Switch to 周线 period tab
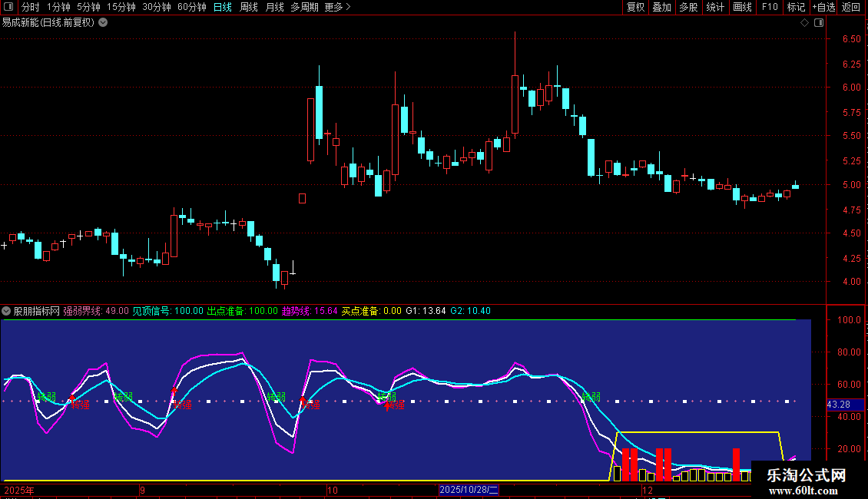 [x=249, y=7]
